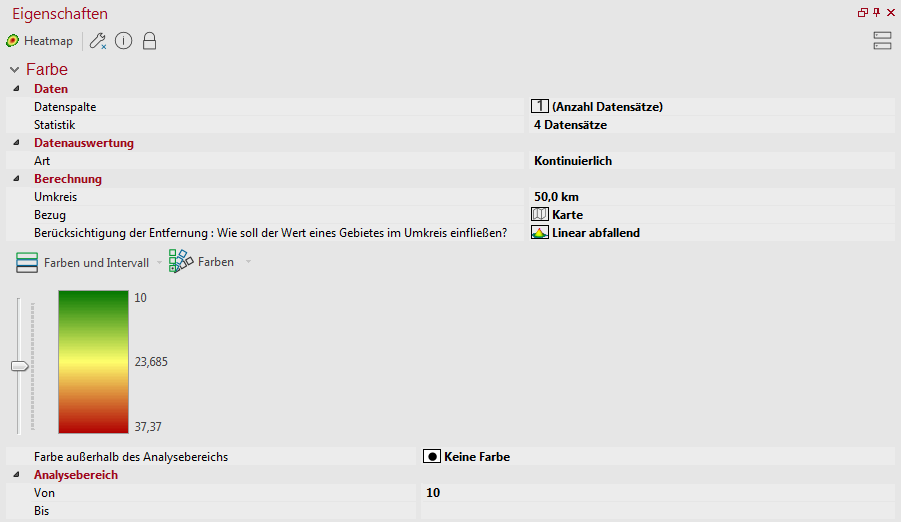Click the Keine Farbe swatch icon
The height and width of the screenshot is (522, 901).
432,456
